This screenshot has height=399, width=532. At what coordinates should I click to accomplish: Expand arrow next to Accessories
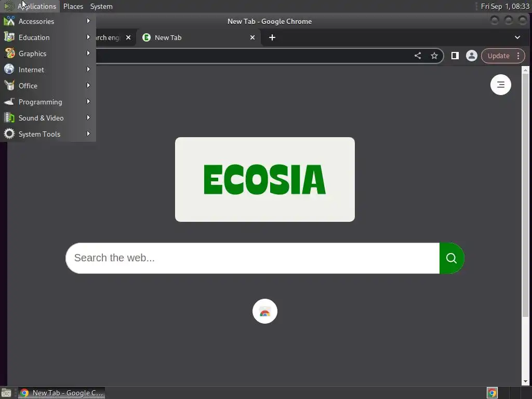(x=88, y=21)
